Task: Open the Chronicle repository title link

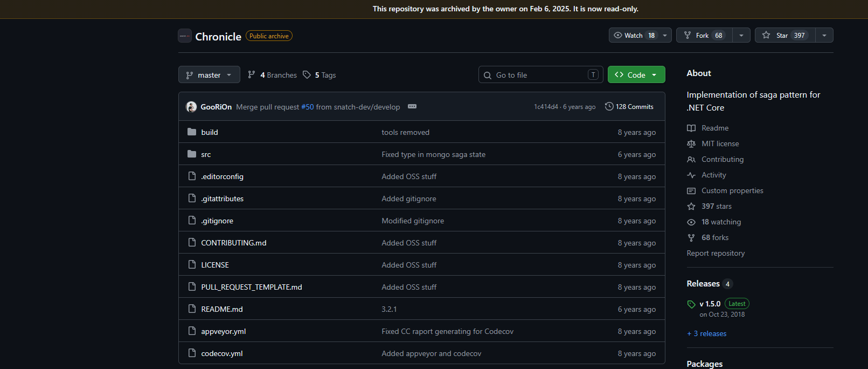Action: (218, 37)
